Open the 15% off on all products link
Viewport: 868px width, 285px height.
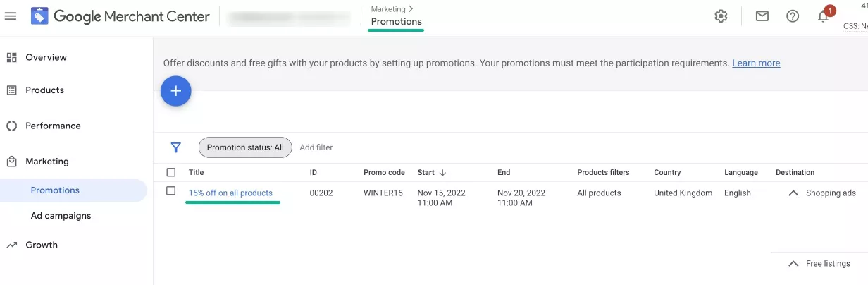(230, 193)
